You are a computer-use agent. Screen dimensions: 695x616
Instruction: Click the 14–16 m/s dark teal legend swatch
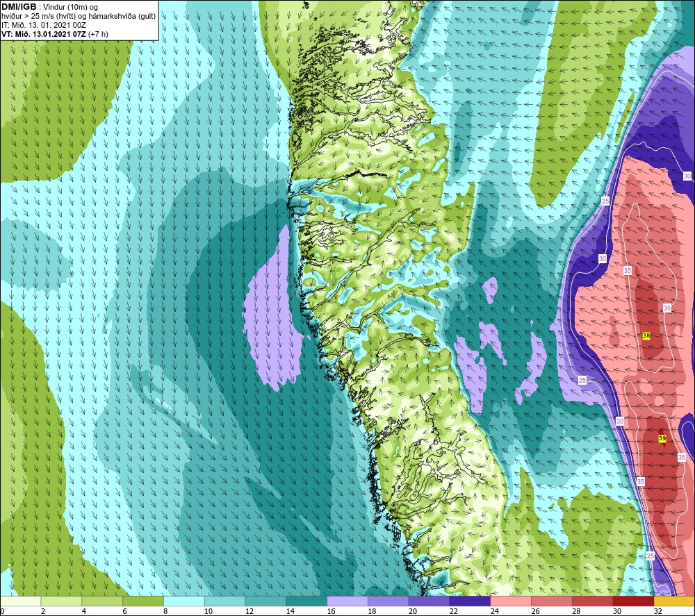pos(306,601)
